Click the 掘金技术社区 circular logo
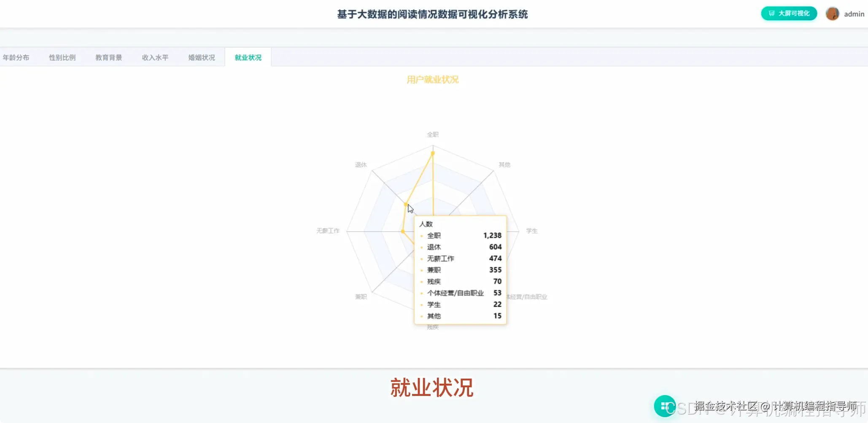868x423 pixels. [666, 406]
